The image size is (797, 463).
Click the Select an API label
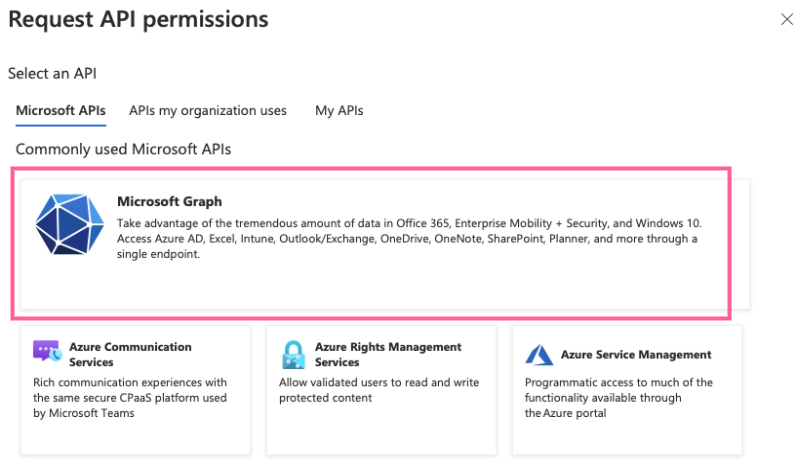tap(52, 73)
